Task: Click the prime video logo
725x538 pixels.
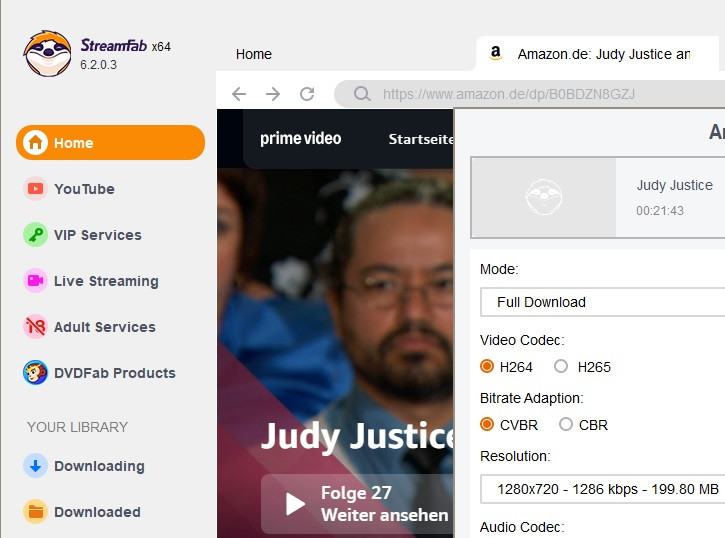Action: pos(301,138)
